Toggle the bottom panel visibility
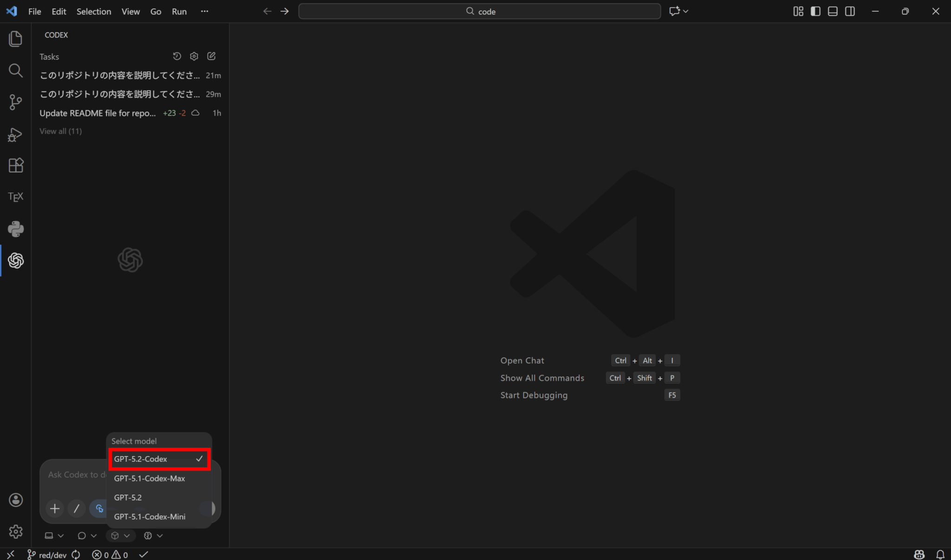The height and width of the screenshot is (560, 951). [833, 11]
